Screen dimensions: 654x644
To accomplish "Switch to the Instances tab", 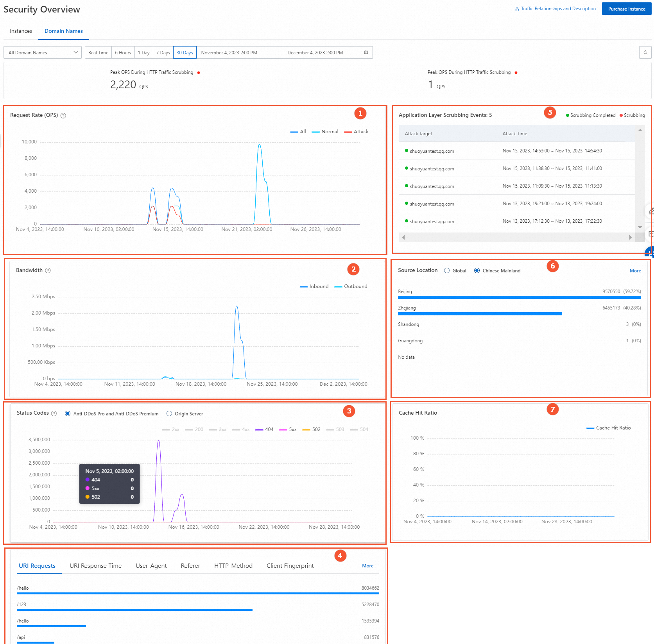I will (x=21, y=31).
